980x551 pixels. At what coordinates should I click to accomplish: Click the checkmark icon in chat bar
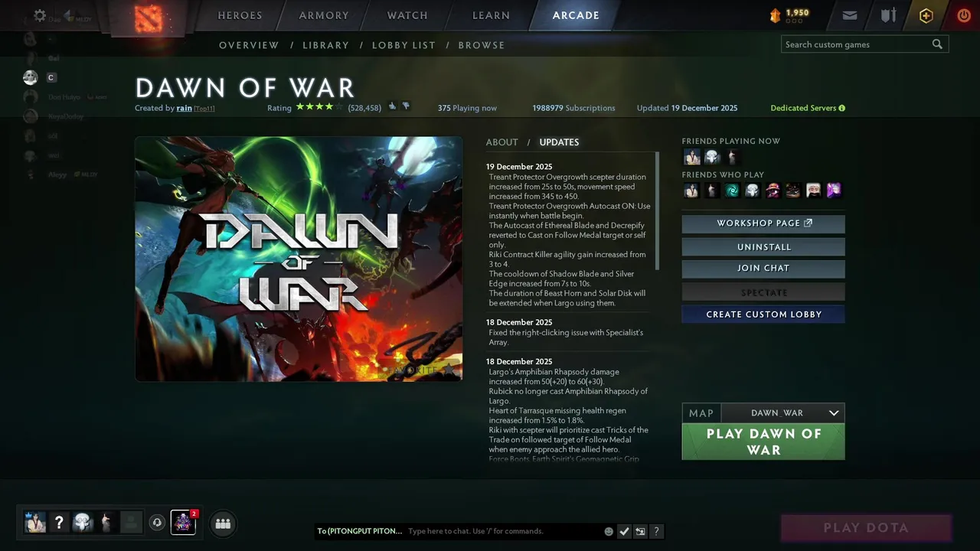[624, 531]
